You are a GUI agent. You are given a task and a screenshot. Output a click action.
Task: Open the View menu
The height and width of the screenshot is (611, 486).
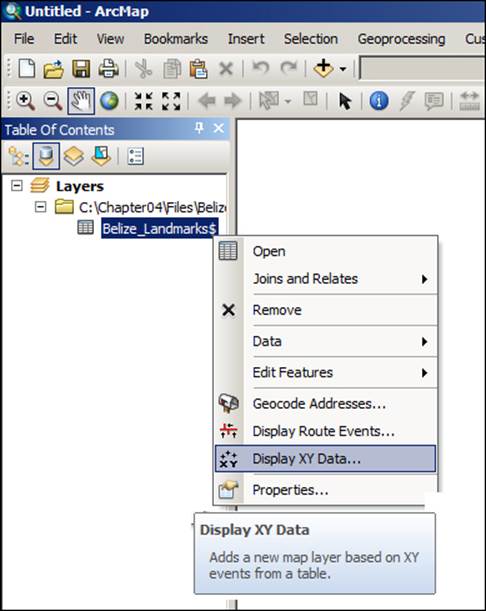pyautogui.click(x=110, y=39)
